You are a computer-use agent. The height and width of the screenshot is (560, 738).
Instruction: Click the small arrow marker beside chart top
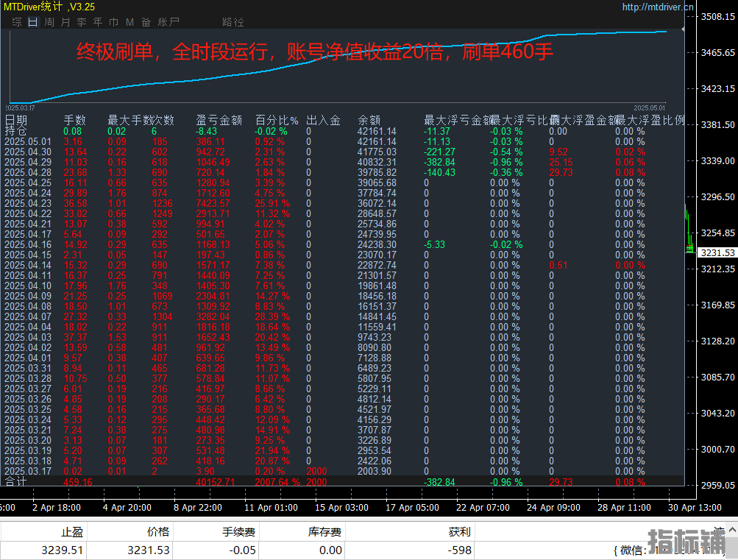coord(683,29)
